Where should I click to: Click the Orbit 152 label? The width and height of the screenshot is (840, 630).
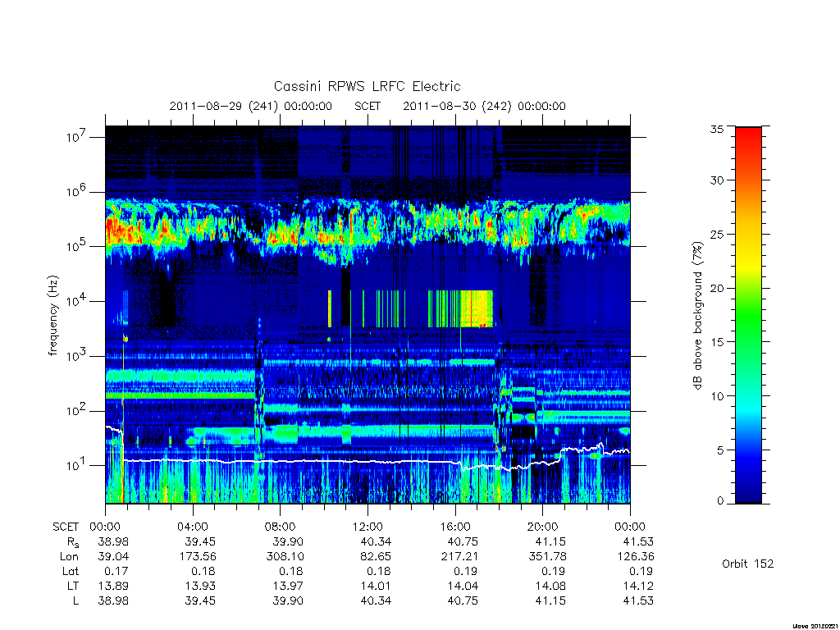tap(748, 564)
